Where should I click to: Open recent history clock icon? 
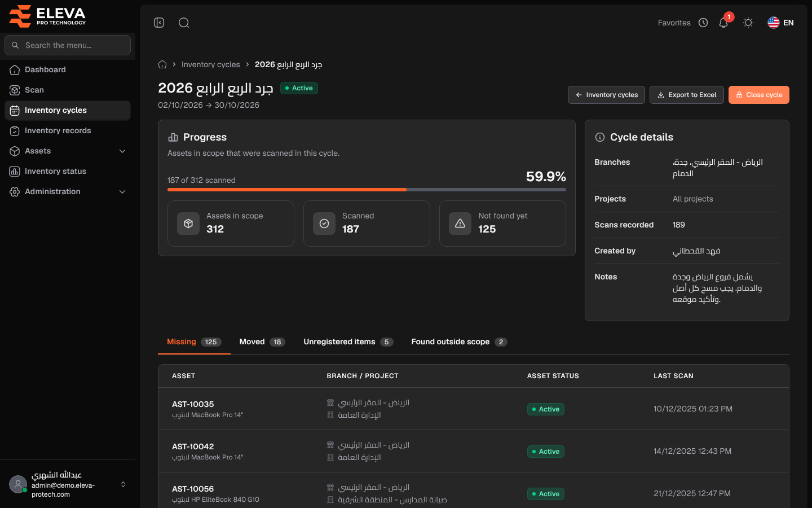tap(703, 23)
